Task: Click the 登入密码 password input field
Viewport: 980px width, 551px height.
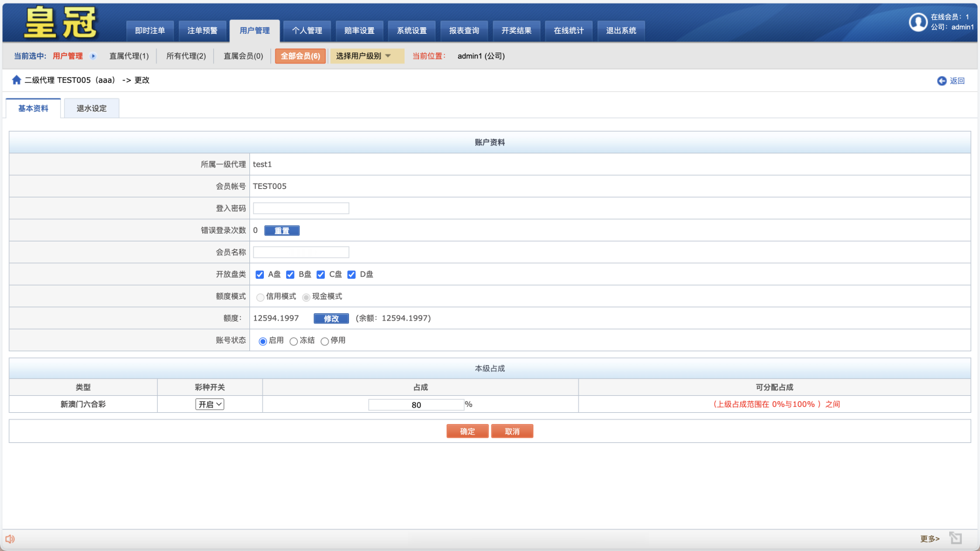Action: (x=301, y=208)
